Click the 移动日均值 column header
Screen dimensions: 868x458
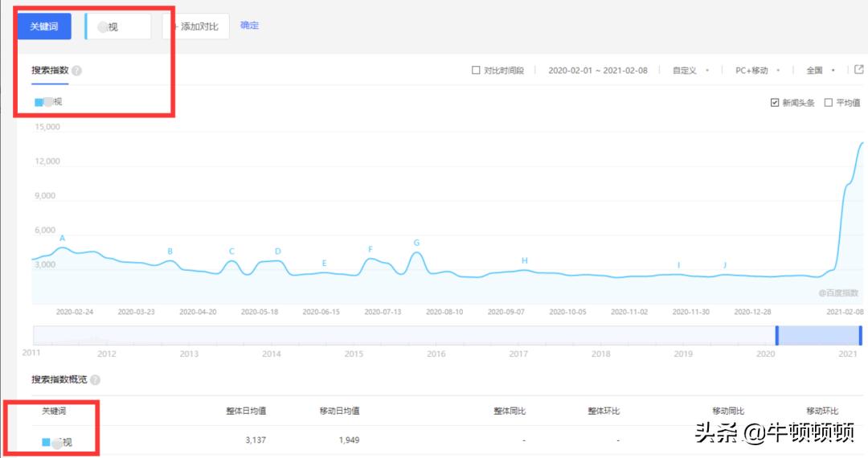340,411
